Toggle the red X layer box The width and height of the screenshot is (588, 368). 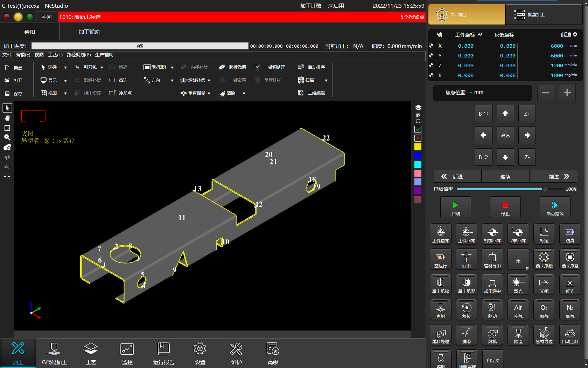pyautogui.click(x=418, y=138)
